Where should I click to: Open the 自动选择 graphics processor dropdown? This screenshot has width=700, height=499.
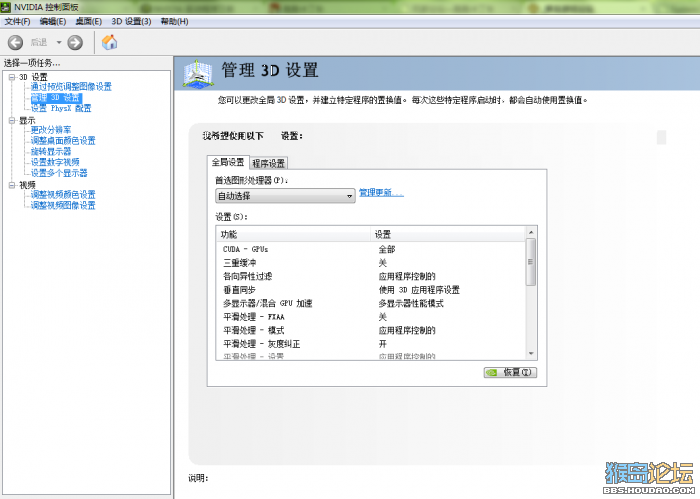coord(285,196)
